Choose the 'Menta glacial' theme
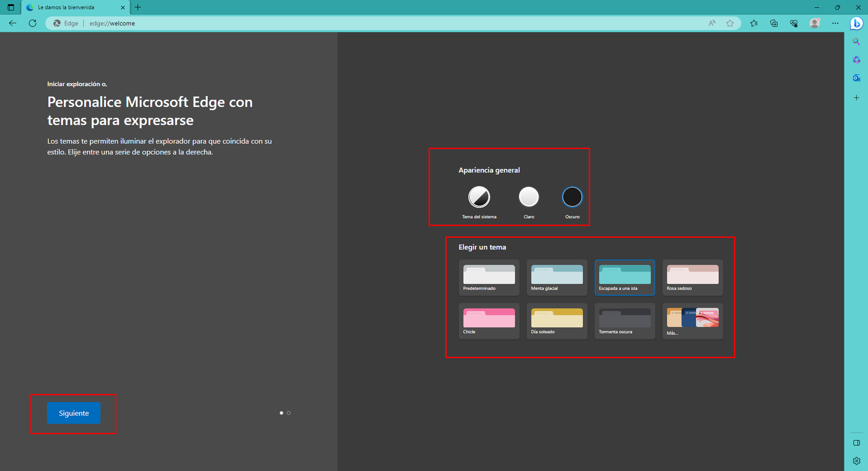Viewport: 868px width, 471px height. click(557, 278)
